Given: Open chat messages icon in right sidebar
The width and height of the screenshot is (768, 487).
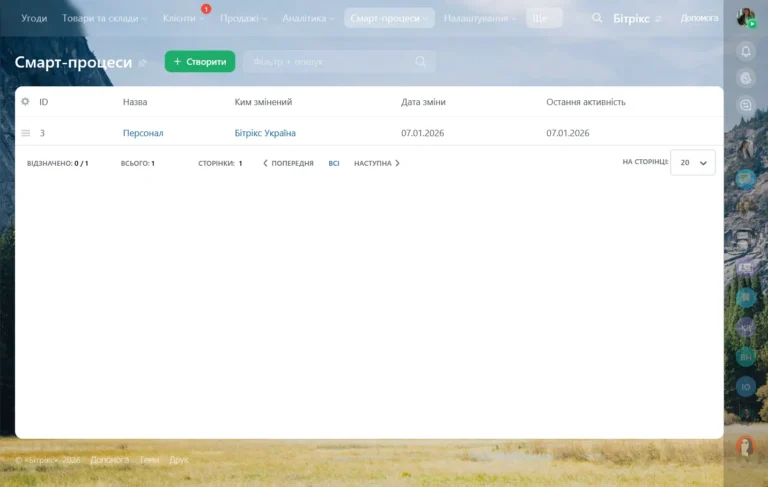Looking at the screenshot, I should click(745, 104).
